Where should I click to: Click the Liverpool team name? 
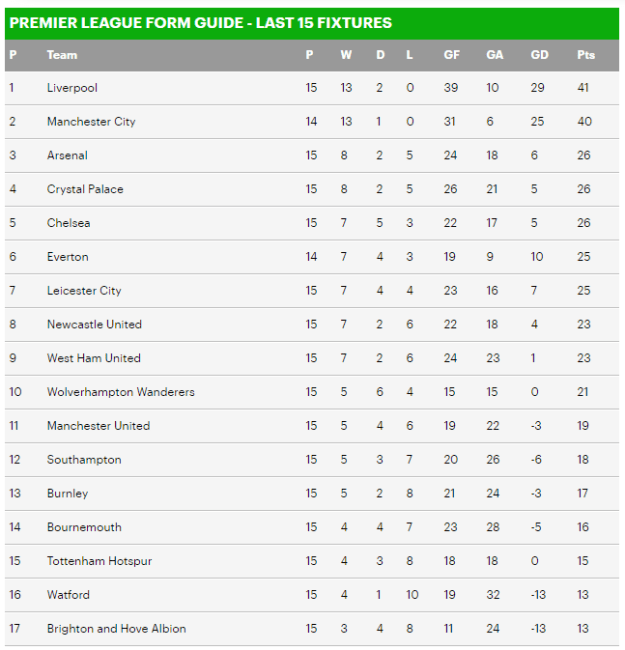click(72, 88)
